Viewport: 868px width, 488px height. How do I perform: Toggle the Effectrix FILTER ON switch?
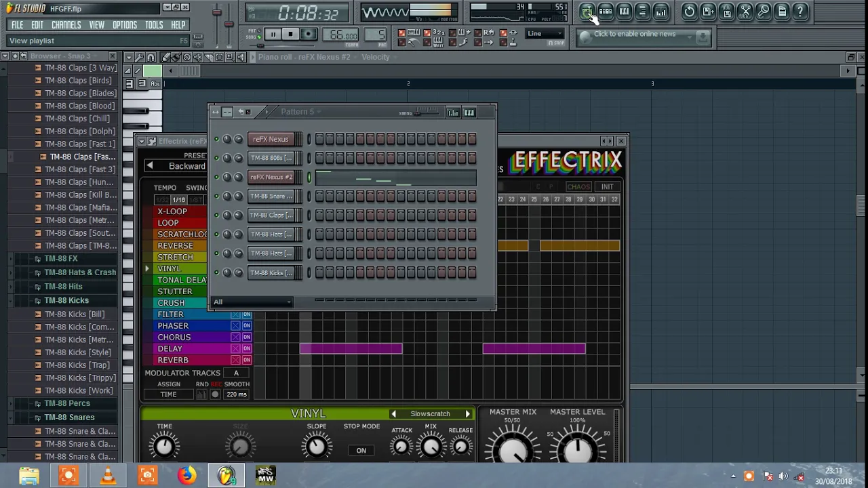247,314
